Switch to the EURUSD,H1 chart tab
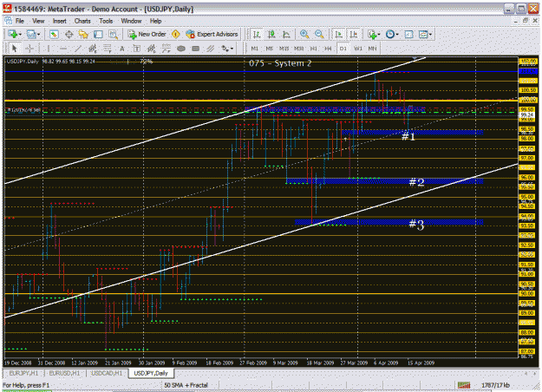Image resolution: width=542 pixels, height=392 pixels. coord(64,373)
